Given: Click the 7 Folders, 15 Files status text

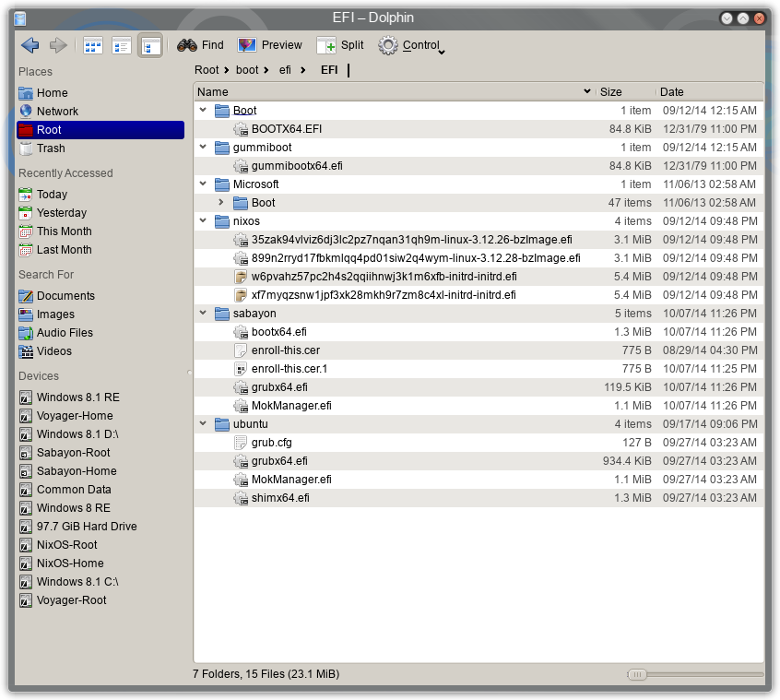Looking at the screenshot, I should tap(266, 674).
